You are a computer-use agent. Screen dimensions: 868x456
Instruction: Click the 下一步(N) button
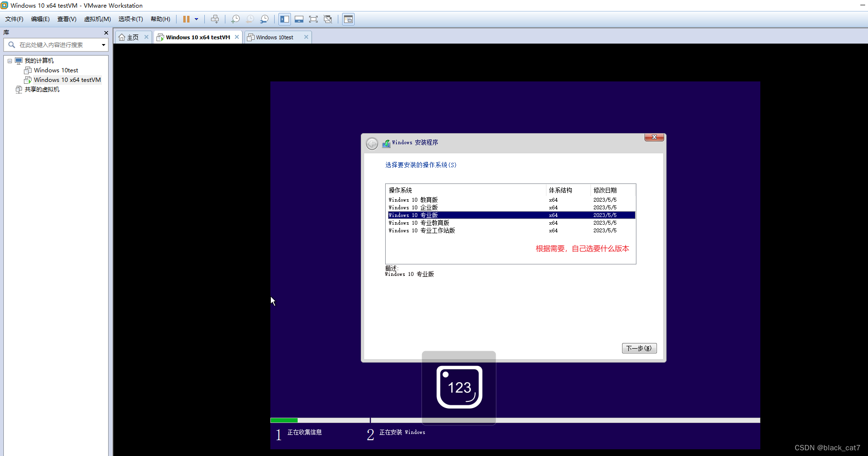639,348
